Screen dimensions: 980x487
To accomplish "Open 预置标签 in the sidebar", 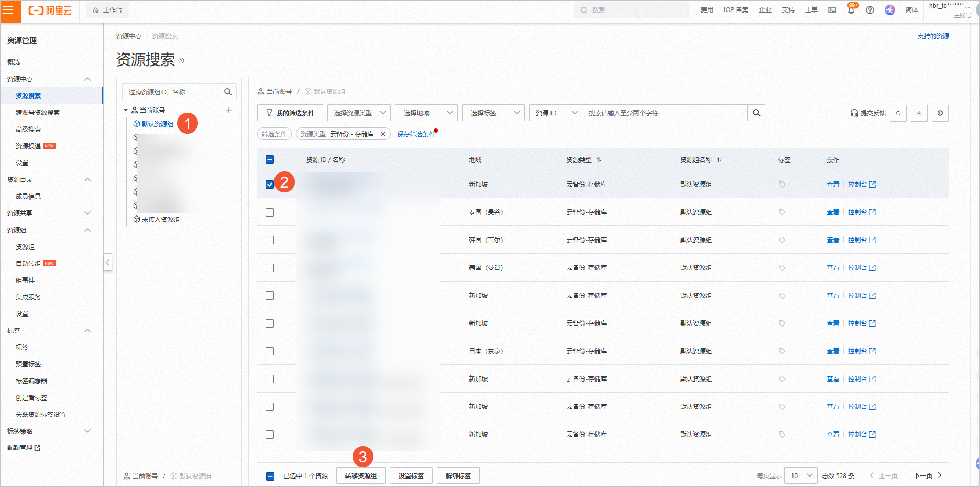I will click(28, 364).
